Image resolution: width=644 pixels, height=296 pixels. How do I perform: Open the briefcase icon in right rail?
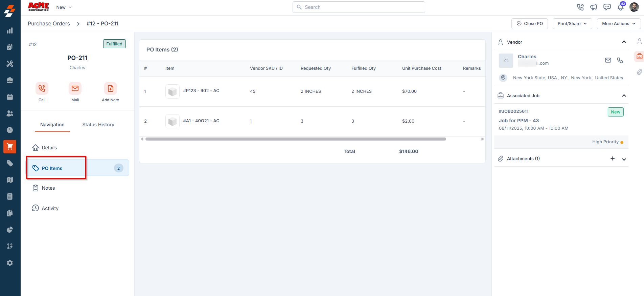point(639,56)
